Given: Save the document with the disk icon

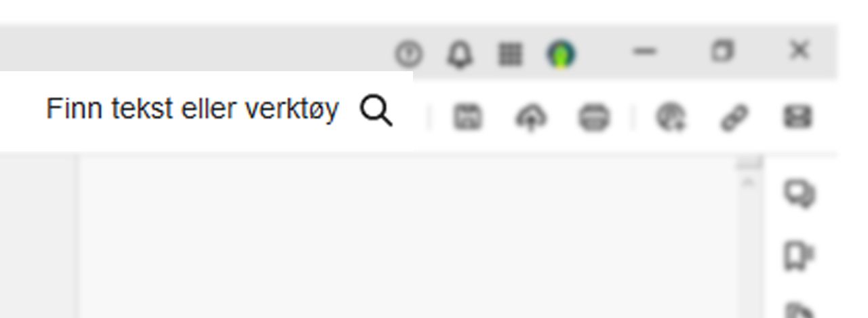Looking at the screenshot, I should pos(467,117).
